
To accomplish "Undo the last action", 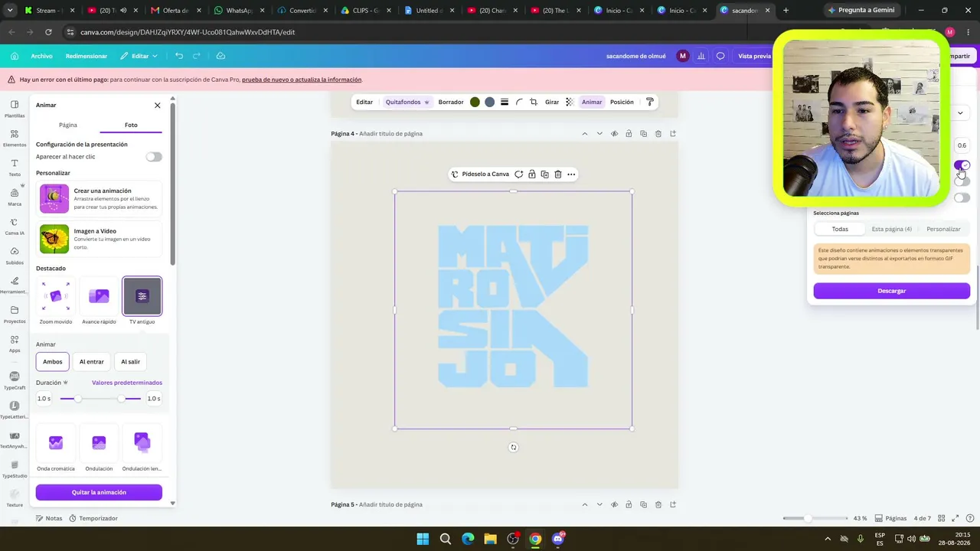I will click(x=179, y=56).
